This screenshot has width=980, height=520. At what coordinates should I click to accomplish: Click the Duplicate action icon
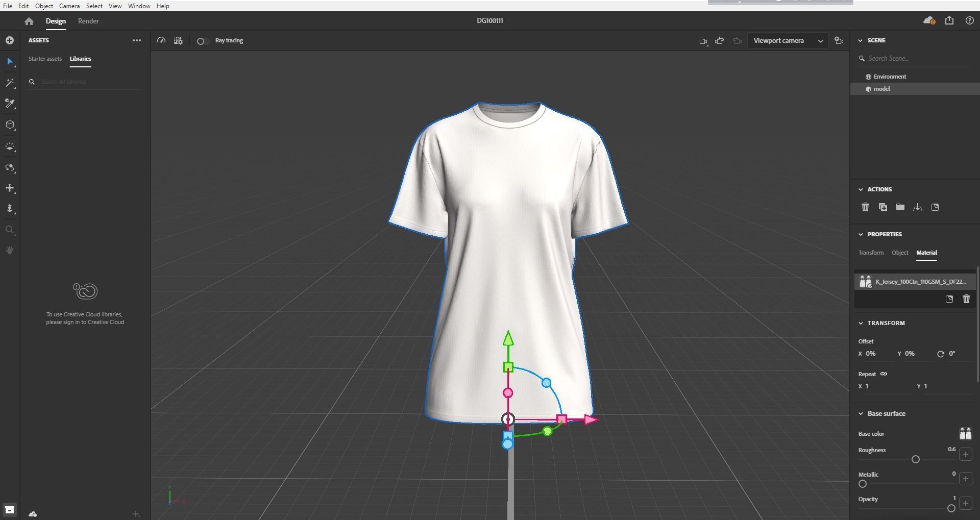click(x=883, y=207)
